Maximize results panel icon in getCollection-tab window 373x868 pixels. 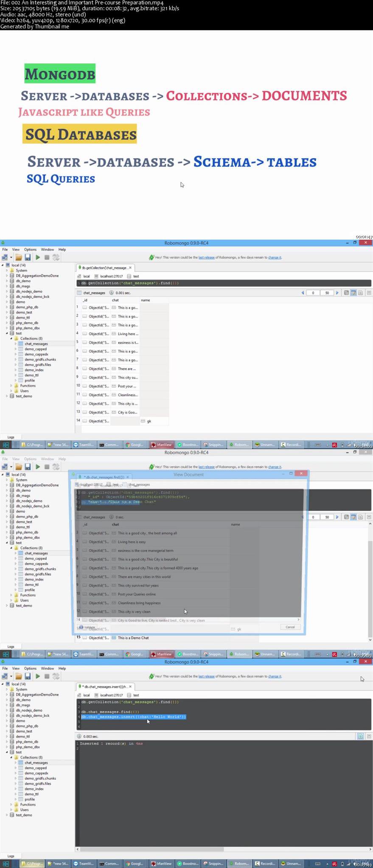(x=369, y=293)
